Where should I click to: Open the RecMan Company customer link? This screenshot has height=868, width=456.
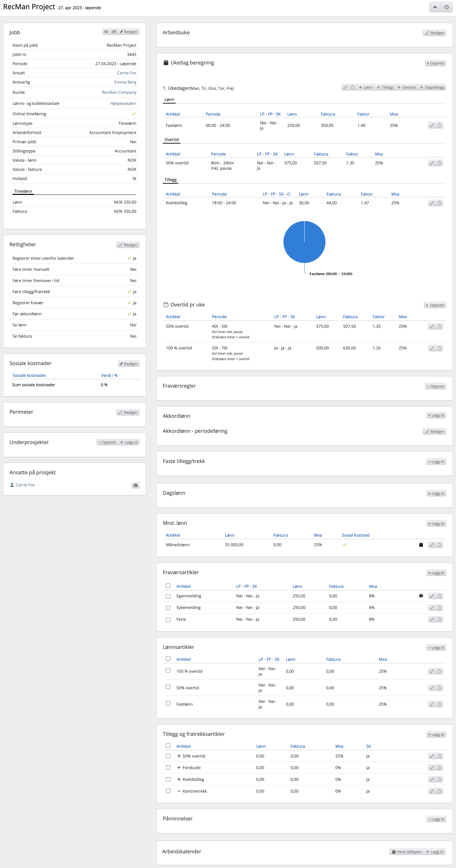(119, 92)
